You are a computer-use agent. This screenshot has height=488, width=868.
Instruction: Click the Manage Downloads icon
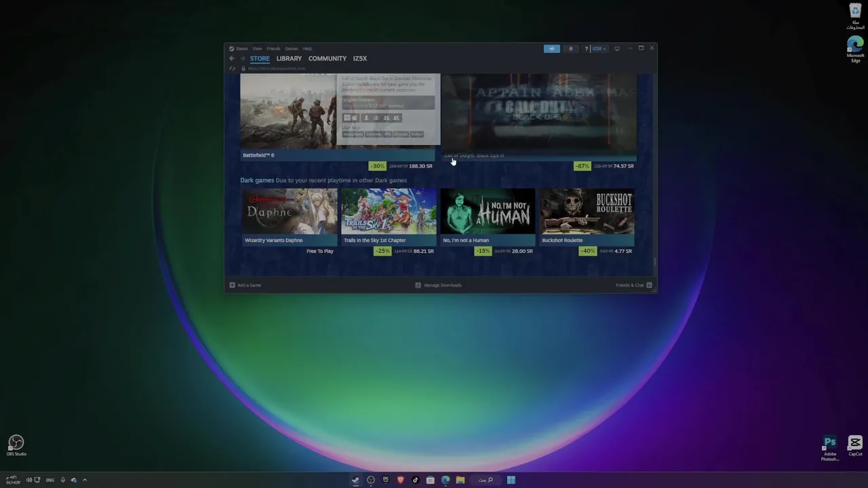pyautogui.click(x=418, y=285)
